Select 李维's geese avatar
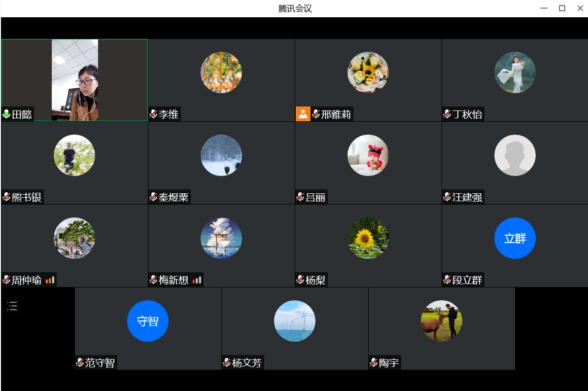Viewport: 588px width, 391px height. 221,72
